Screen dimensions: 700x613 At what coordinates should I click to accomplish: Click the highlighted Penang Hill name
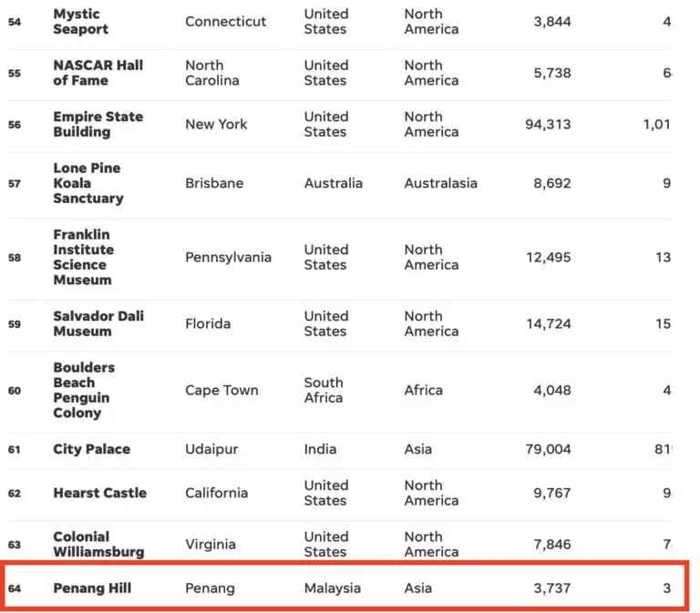coord(92,588)
